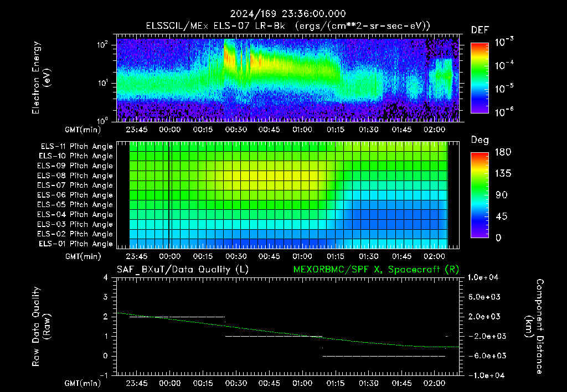Image resolution: width=567 pixels, height=392 pixels.
Task: Select the 'ELS-11 Pitch Angle' row label
Action: click(x=76, y=147)
